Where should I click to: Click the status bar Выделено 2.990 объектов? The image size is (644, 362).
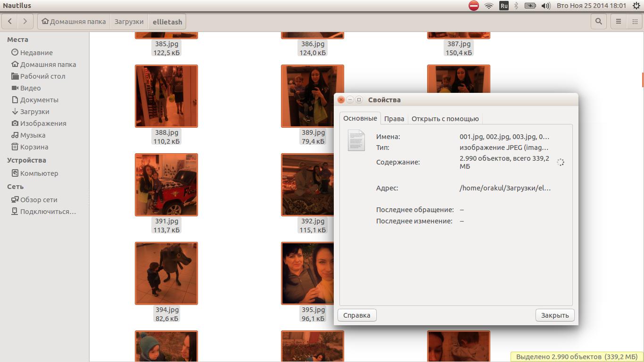pos(577,357)
